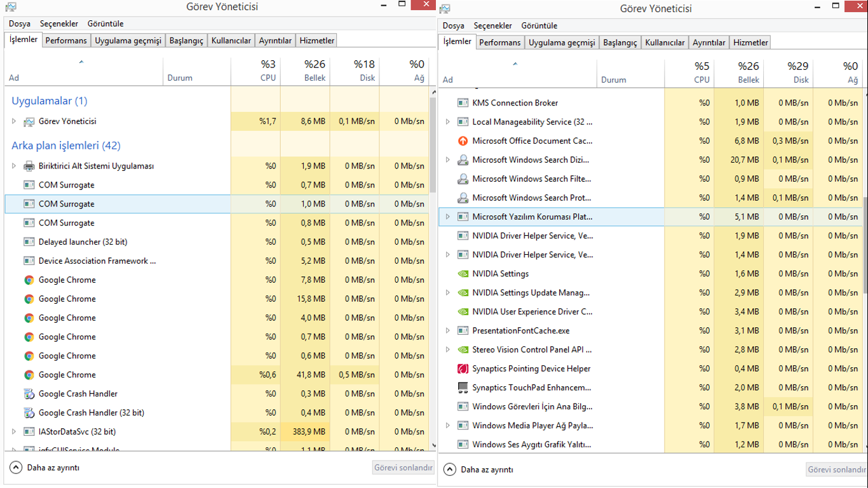Click the NVIDIA Settings process icon
Image resolution: width=868 pixels, height=488 pixels.
[463, 274]
